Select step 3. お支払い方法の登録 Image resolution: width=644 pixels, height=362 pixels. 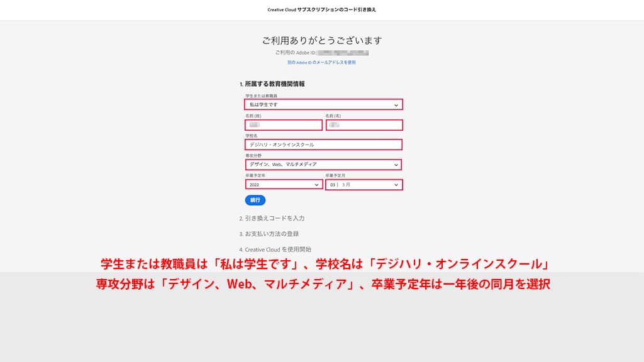point(269,234)
